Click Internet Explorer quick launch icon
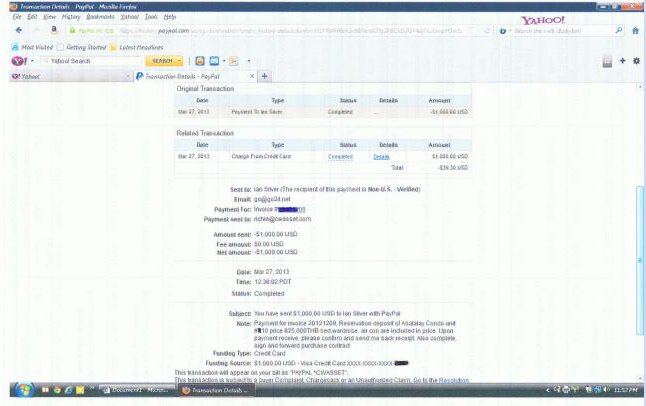The width and height of the screenshot is (646, 406). [x=68, y=390]
